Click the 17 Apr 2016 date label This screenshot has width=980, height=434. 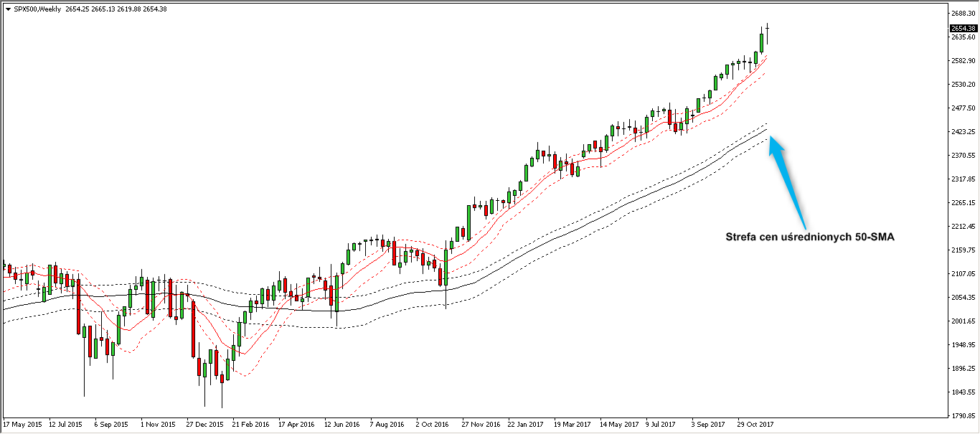[x=296, y=425]
